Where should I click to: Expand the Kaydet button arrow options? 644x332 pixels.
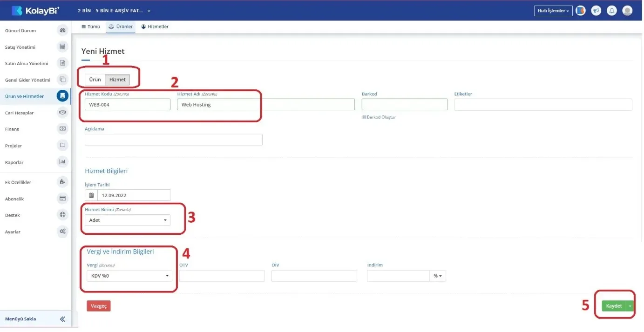(x=630, y=306)
